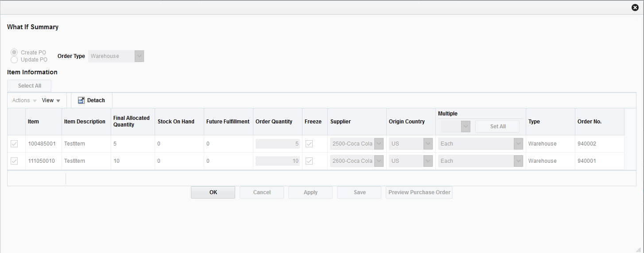Click the Set All button
This screenshot has height=253, width=644.
coord(498,126)
